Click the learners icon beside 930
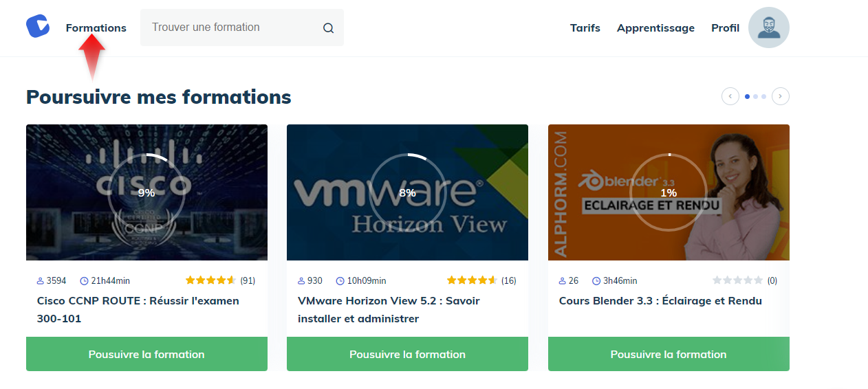Image resolution: width=868 pixels, height=389 pixels. [x=301, y=281]
